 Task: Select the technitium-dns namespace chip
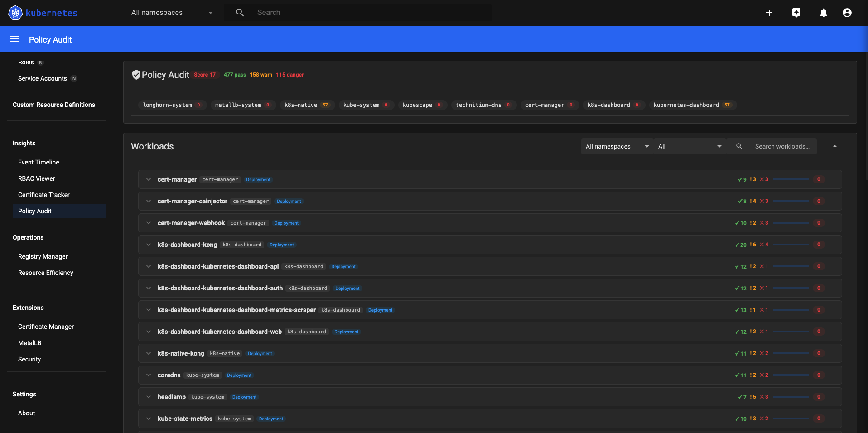(483, 105)
